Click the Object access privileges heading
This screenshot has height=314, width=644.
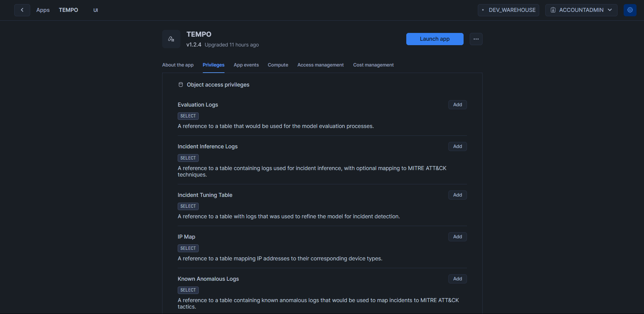[x=218, y=85]
